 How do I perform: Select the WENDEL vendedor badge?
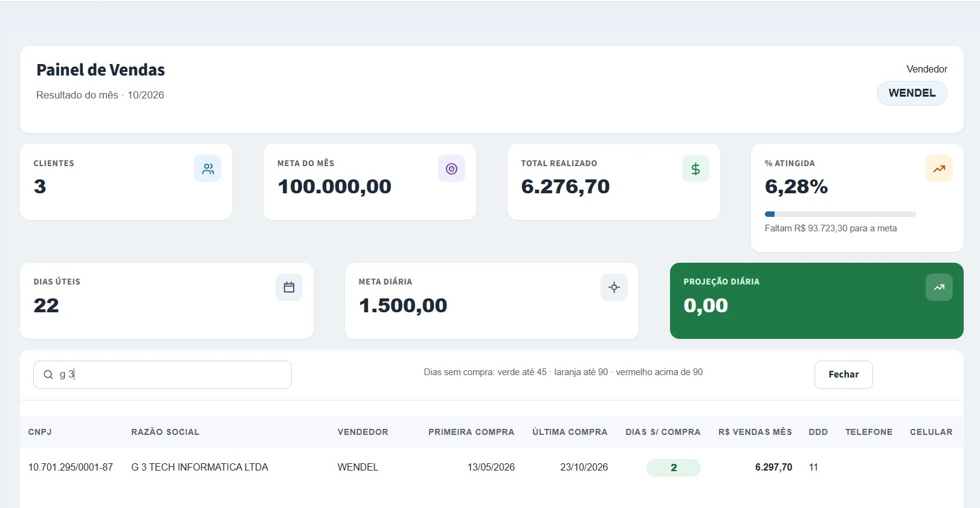tap(912, 93)
